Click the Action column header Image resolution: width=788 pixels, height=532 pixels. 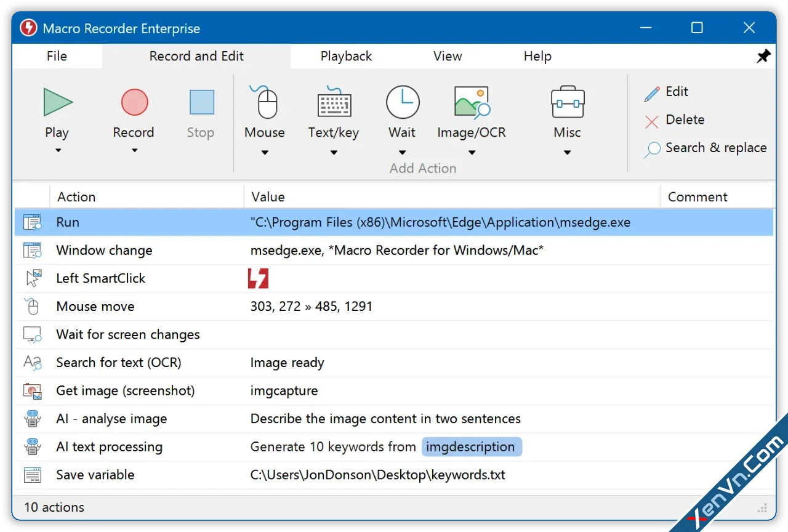(147, 197)
